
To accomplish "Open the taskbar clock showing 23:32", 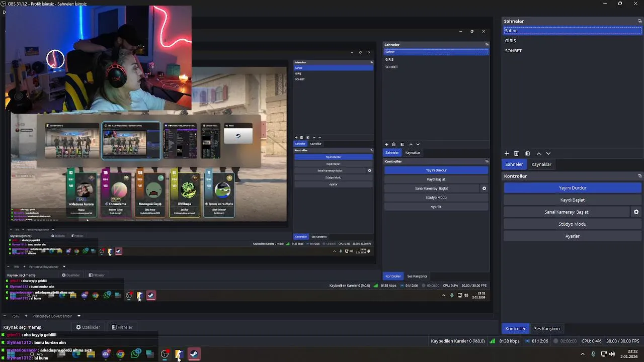I will (629, 353).
